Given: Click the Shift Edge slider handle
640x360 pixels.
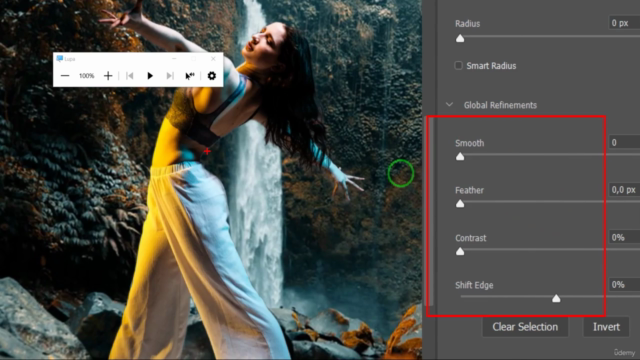Looking at the screenshot, I should pos(556,298).
